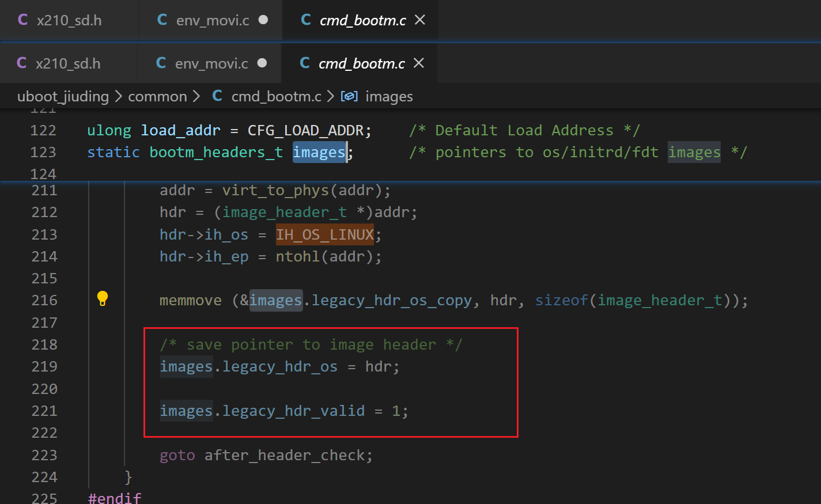821x504 pixels.
Task: Switch to the env_movi.c tab in the top tab row
Action: [x=211, y=20]
